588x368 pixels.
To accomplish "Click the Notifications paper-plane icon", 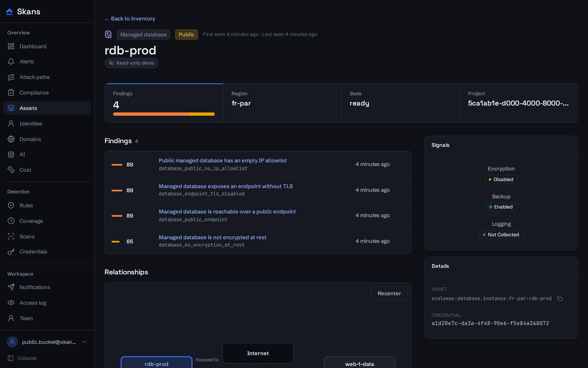I will click(x=11, y=287).
